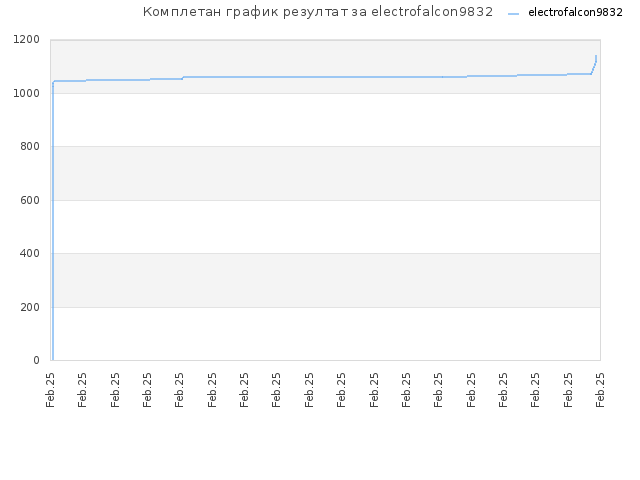This screenshot has width=640, height=480.
Task: Click the 800 y-axis label
Action: click(30, 147)
